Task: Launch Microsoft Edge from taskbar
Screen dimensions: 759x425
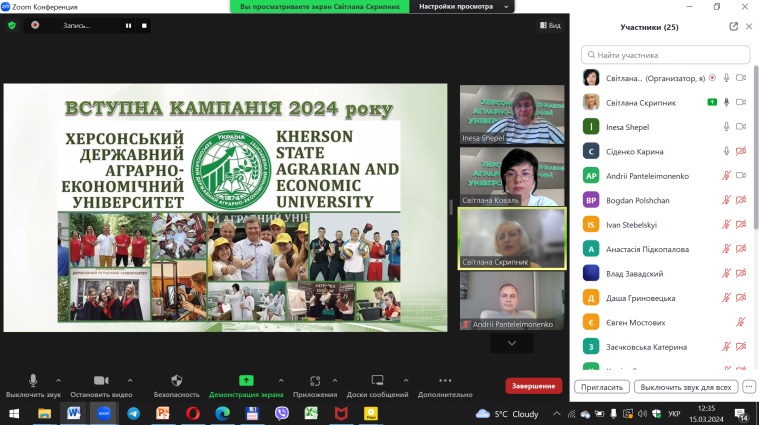Action: click(x=222, y=413)
